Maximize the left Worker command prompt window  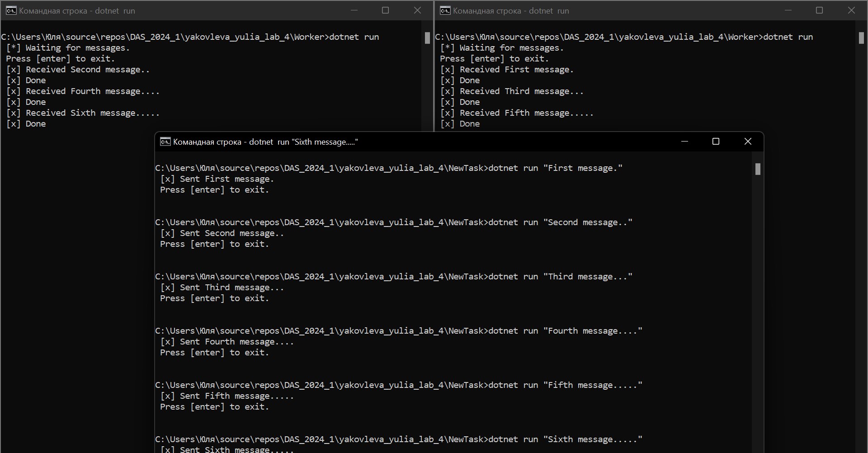[x=385, y=10]
